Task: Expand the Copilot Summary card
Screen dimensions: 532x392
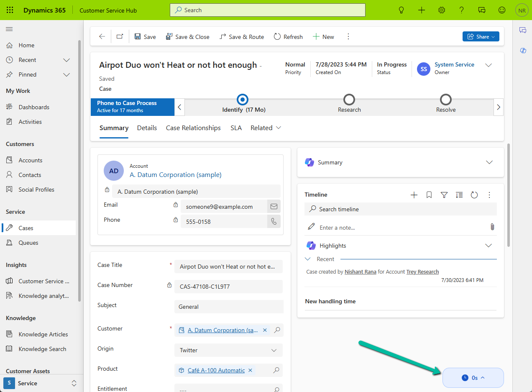Action: tap(489, 162)
